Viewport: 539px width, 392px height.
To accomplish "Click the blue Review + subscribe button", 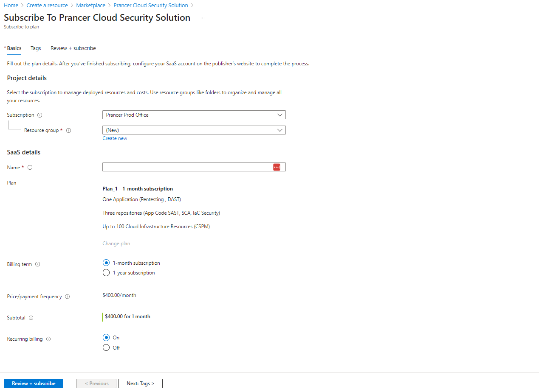I will tap(34, 384).
